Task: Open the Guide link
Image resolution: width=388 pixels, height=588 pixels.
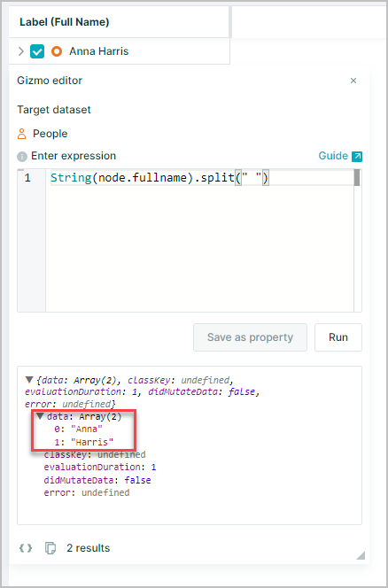Action: point(333,156)
